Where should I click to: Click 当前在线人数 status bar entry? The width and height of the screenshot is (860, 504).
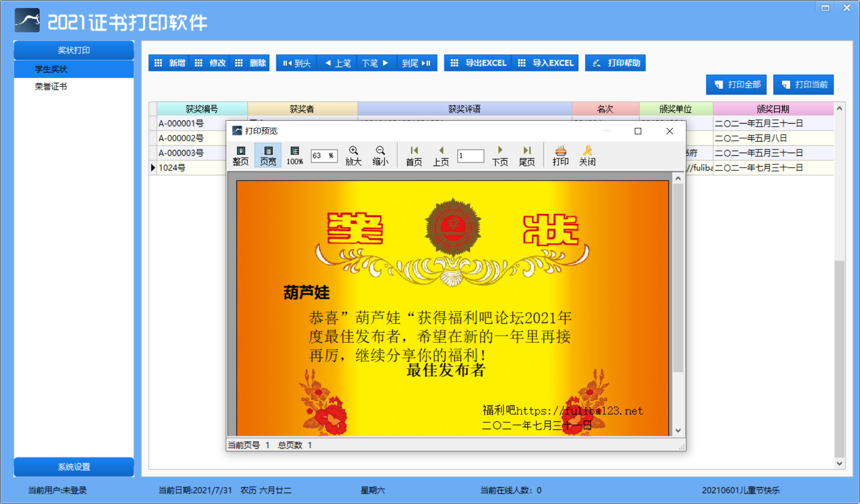pos(511,490)
